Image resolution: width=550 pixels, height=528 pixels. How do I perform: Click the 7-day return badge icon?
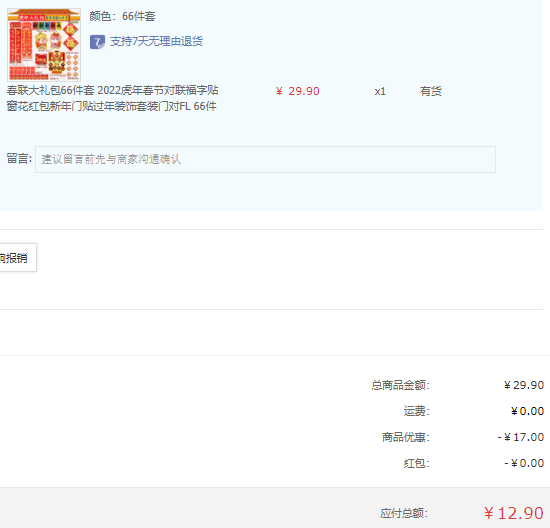97,42
